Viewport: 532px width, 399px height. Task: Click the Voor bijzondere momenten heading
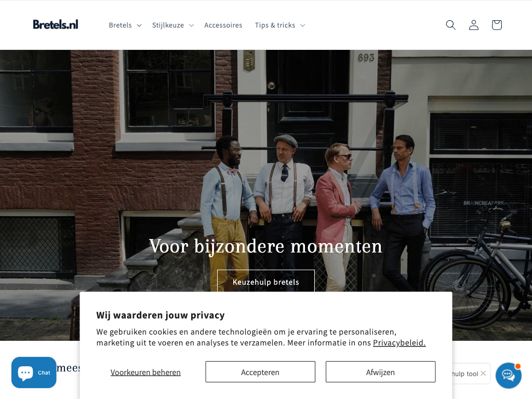coord(265,246)
